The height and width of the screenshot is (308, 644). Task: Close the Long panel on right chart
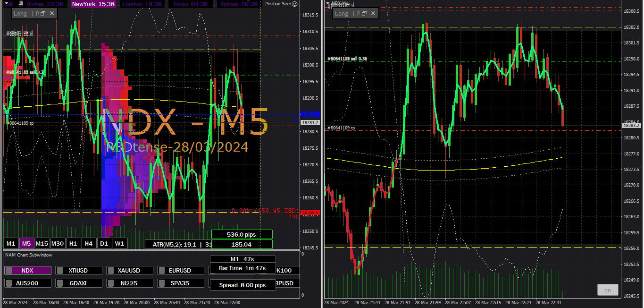click(x=373, y=14)
